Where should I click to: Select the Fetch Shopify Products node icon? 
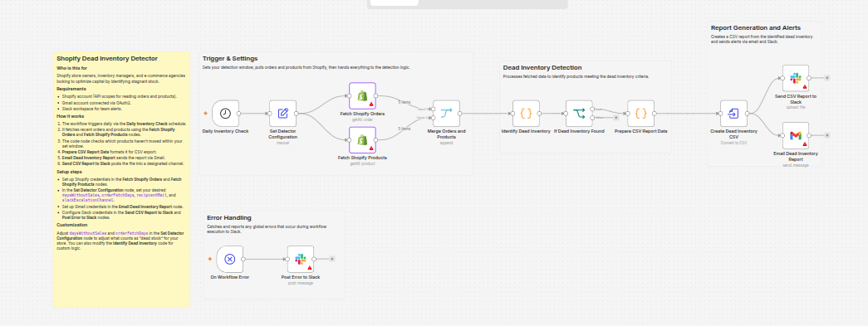[x=363, y=140]
